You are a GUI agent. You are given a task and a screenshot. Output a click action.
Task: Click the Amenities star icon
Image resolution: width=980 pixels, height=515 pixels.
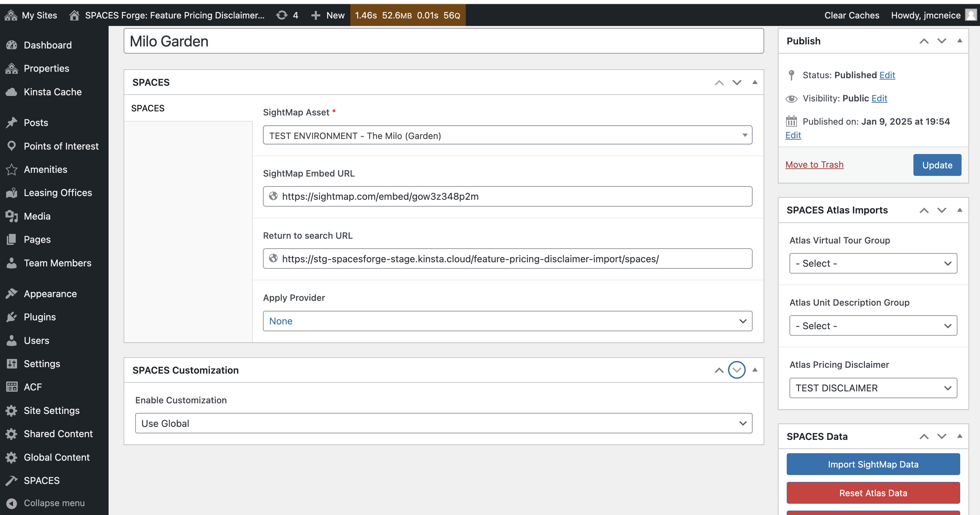point(12,169)
